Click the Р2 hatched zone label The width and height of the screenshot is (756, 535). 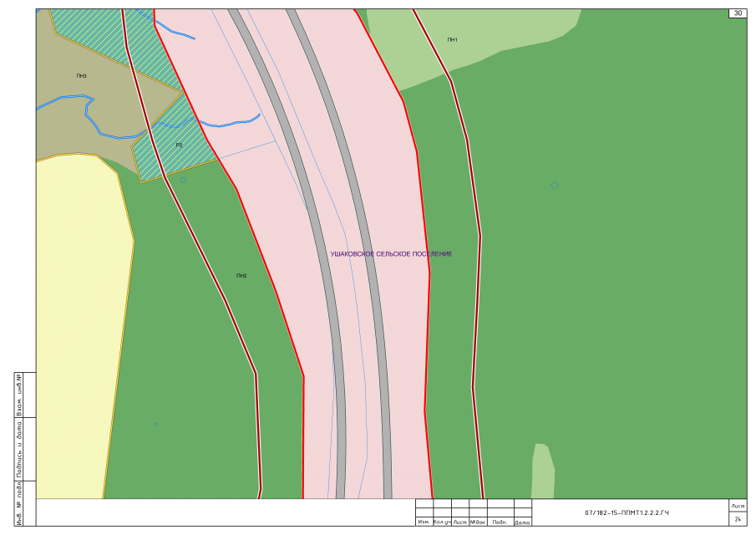click(179, 145)
